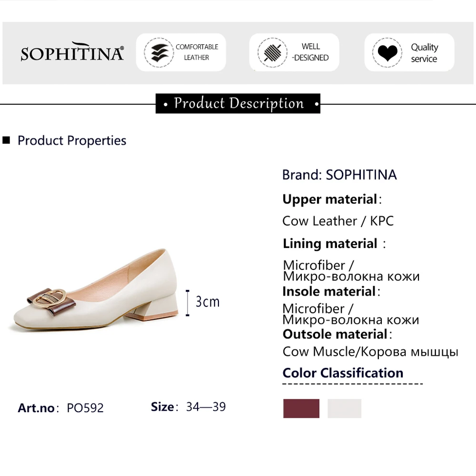Click the Art.no PO592 text
Image resolution: width=476 pixels, height=476 pixels.
pyautogui.click(x=61, y=408)
